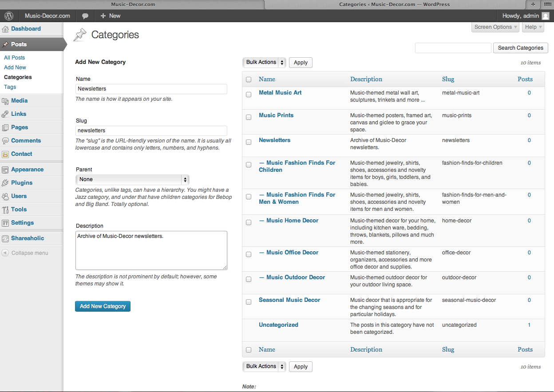Open the Music-Decor.com site menu in admin bar
This screenshot has height=392, width=554.
(x=47, y=16)
